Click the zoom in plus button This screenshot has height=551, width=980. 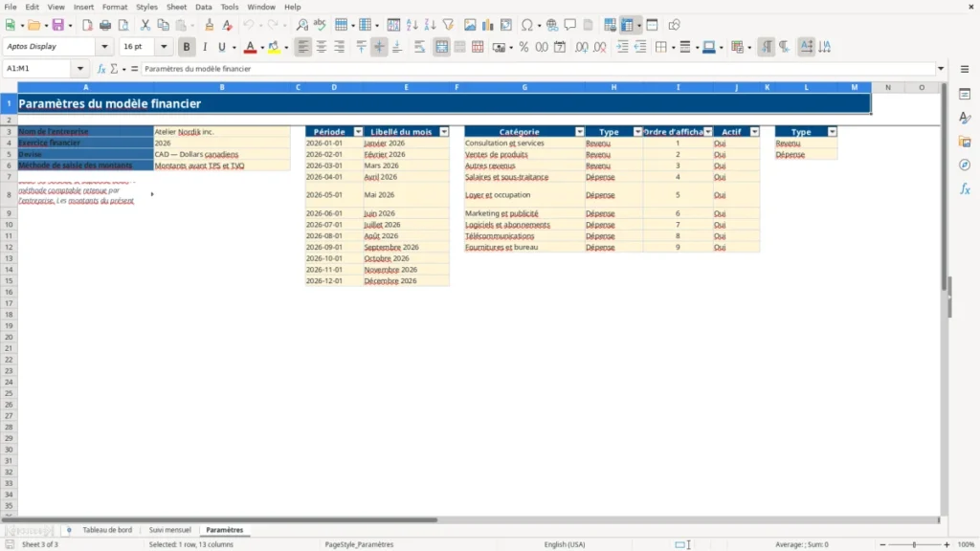947,544
